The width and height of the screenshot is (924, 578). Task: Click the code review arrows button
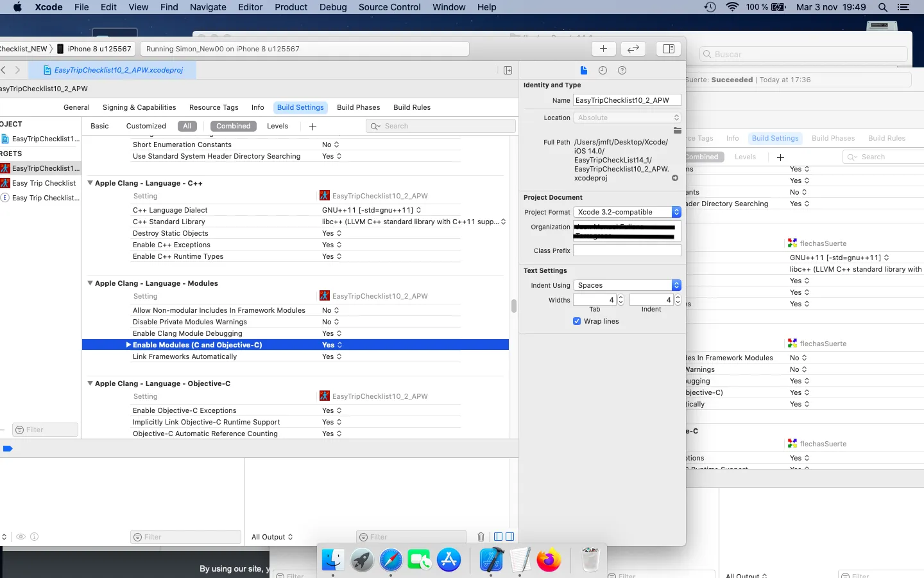pyautogui.click(x=633, y=49)
